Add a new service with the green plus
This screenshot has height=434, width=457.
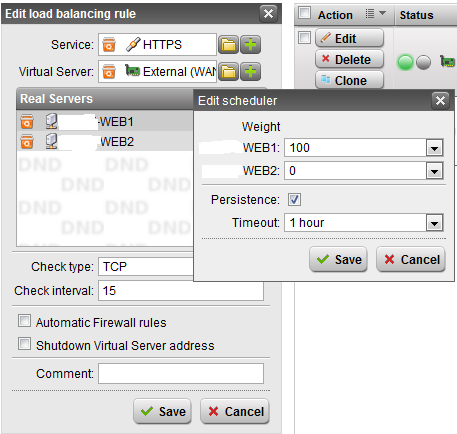click(251, 45)
